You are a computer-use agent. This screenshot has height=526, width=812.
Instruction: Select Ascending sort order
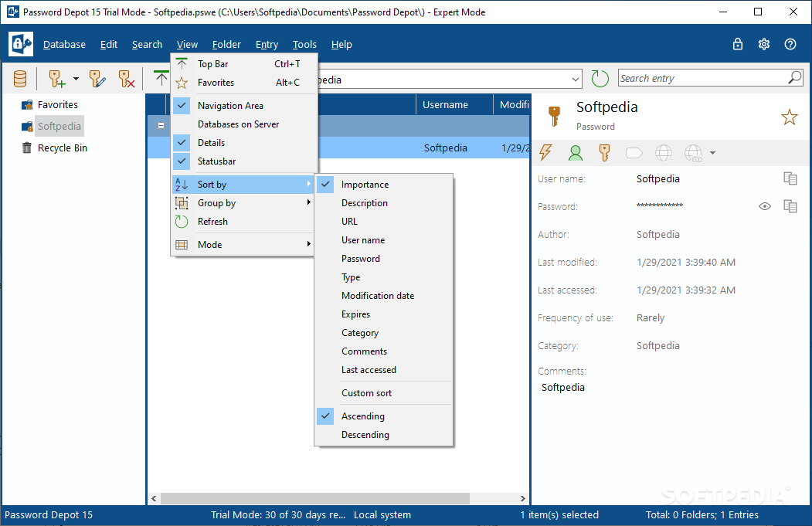coord(384,416)
